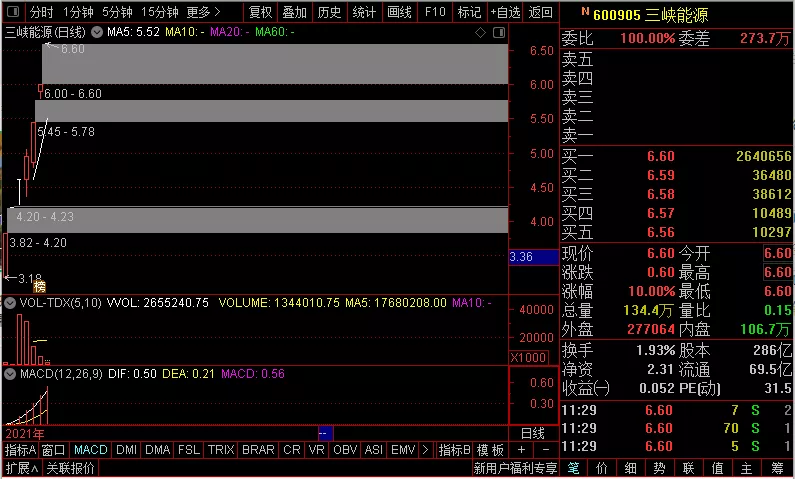Open the 指标B indicator group
The image size is (795, 479).
tap(454, 450)
